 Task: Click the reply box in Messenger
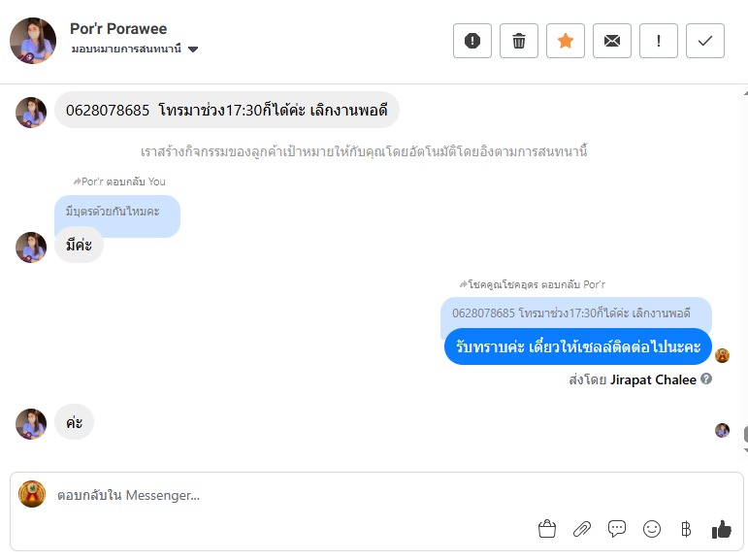[x=291, y=495]
